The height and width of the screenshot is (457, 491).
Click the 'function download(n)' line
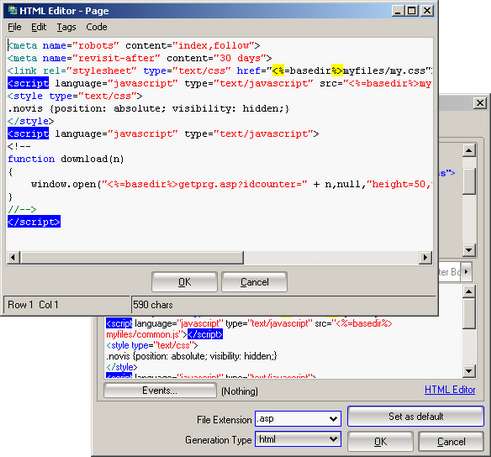click(x=66, y=159)
